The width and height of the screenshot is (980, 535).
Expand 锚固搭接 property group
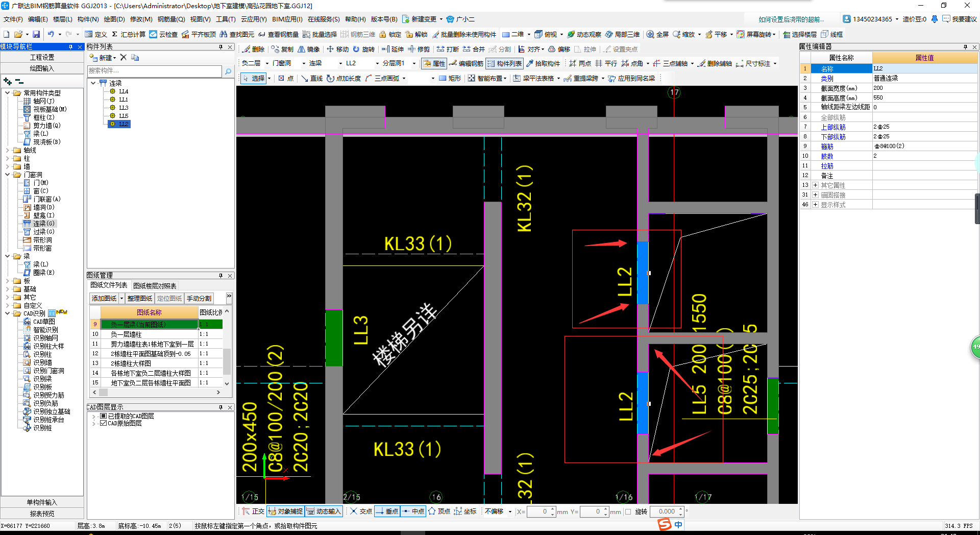(x=815, y=195)
